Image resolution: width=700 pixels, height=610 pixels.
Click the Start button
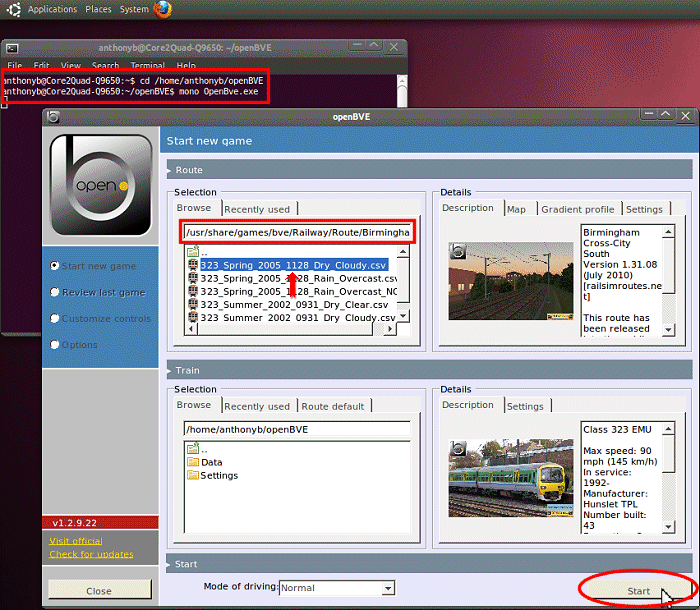638,591
